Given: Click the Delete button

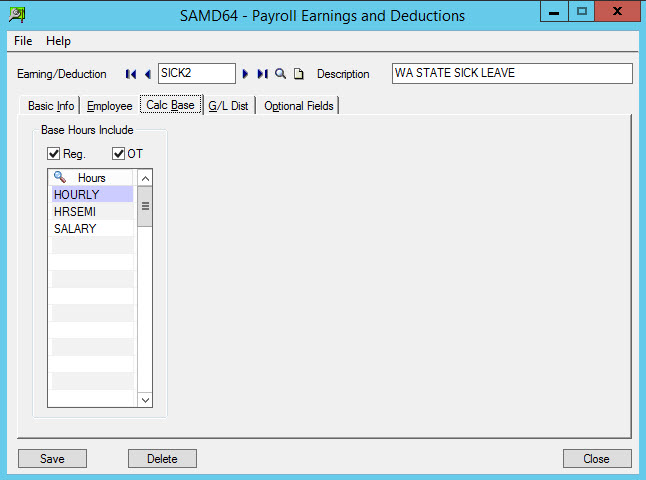Looking at the screenshot, I should pyautogui.click(x=162, y=459).
